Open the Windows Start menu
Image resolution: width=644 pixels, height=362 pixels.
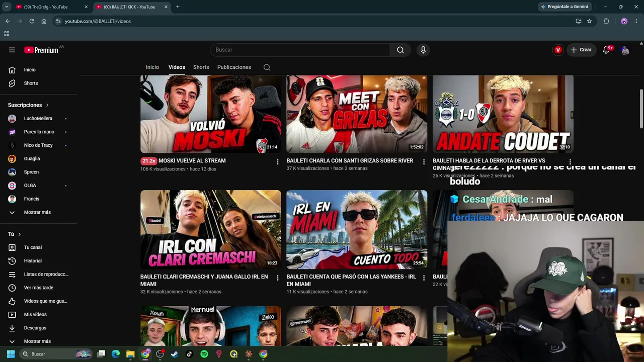click(11, 354)
